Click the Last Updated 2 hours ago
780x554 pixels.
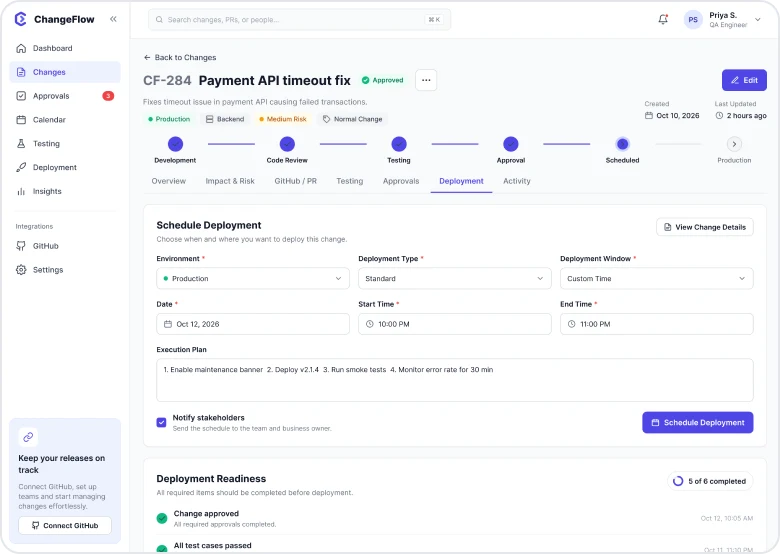click(741, 115)
